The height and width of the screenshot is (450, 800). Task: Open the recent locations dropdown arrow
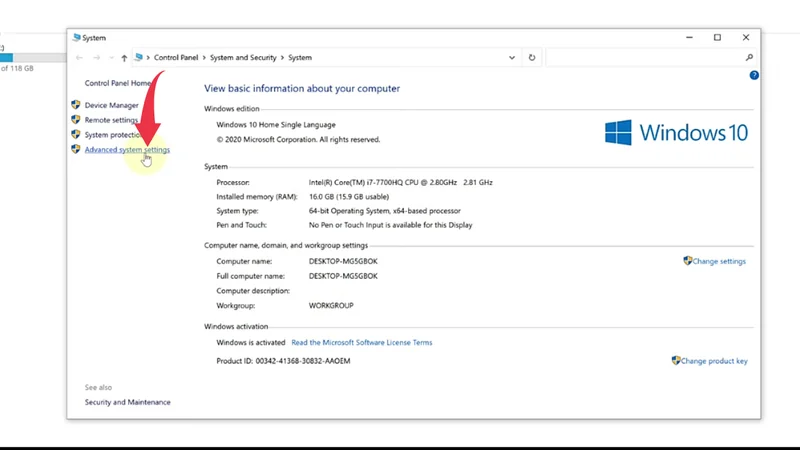110,58
